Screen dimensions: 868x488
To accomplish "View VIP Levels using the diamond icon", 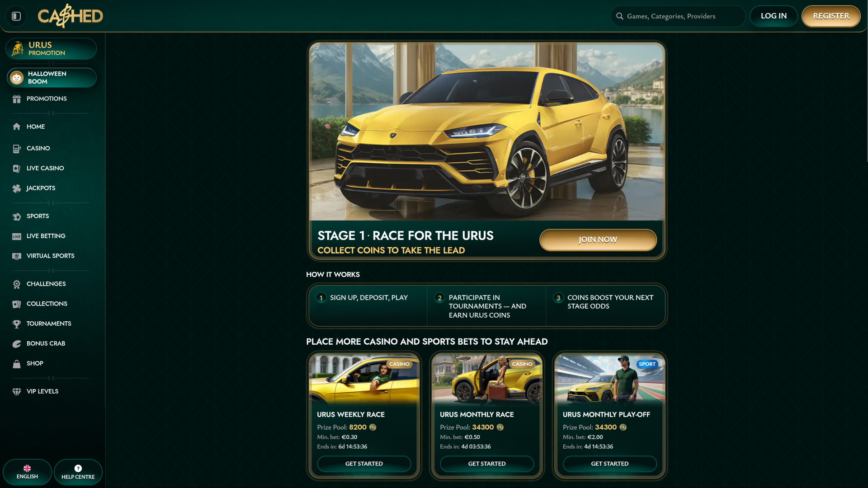I will tap(17, 391).
